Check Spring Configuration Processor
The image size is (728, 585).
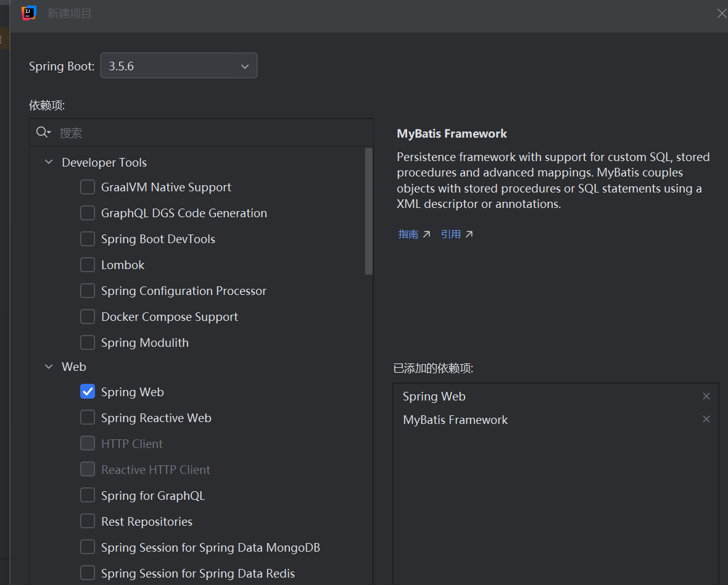pyautogui.click(x=87, y=291)
